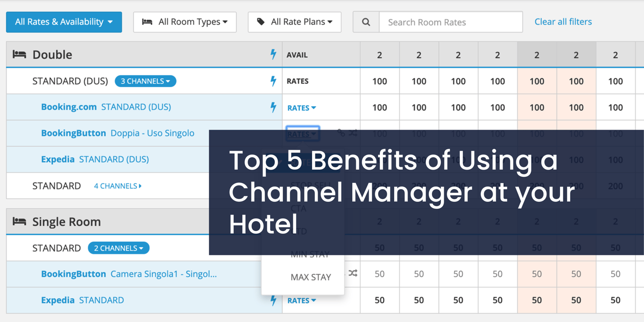Click the shuffle icon next to the MAX STAY row
Viewport: 644px width, 322px height.
click(352, 273)
